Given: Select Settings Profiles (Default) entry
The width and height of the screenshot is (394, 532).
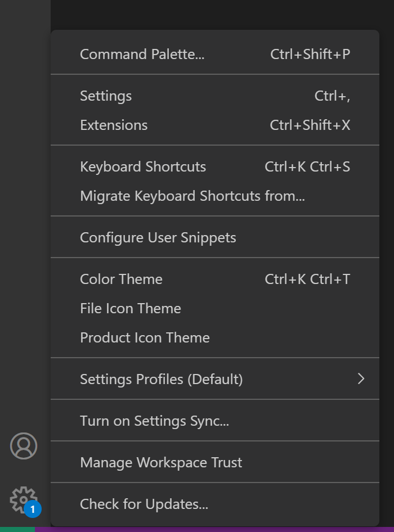Looking at the screenshot, I should (161, 379).
